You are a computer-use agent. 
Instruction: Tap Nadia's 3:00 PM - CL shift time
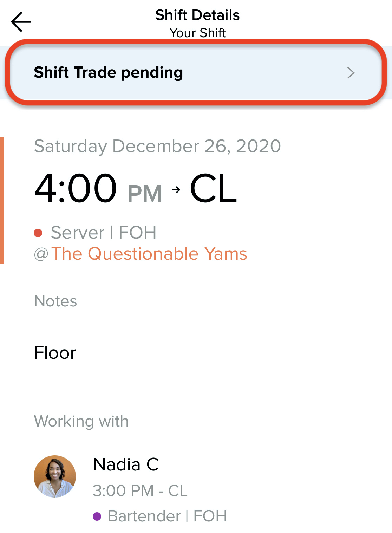140,490
